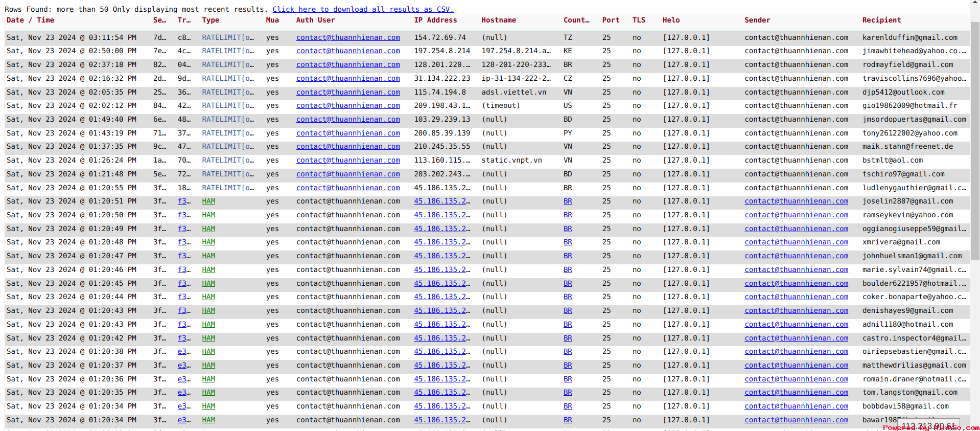Click the Helo column header

[x=671, y=20]
